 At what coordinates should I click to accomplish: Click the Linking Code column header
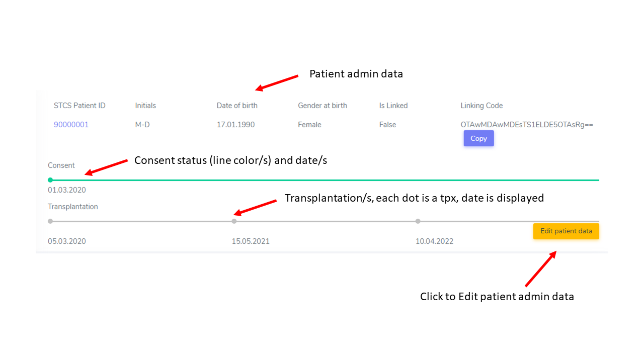point(481,106)
